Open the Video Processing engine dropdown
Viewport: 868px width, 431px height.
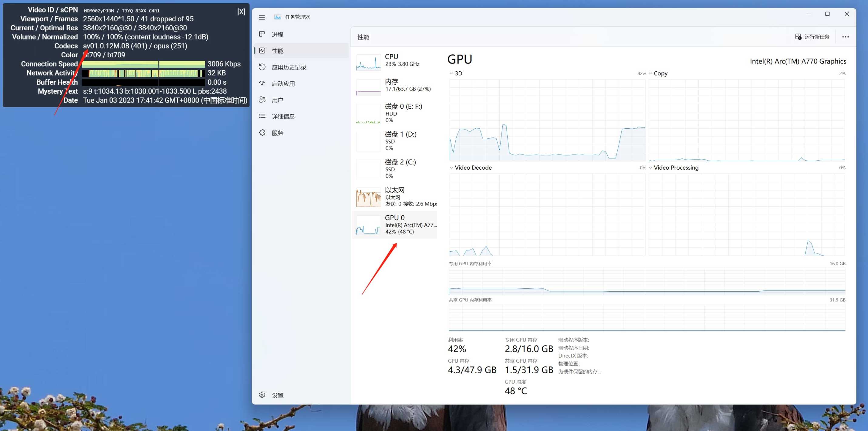[x=674, y=168]
